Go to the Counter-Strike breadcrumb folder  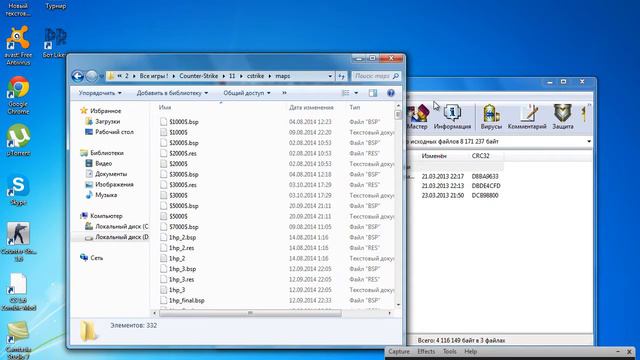[x=198, y=76]
